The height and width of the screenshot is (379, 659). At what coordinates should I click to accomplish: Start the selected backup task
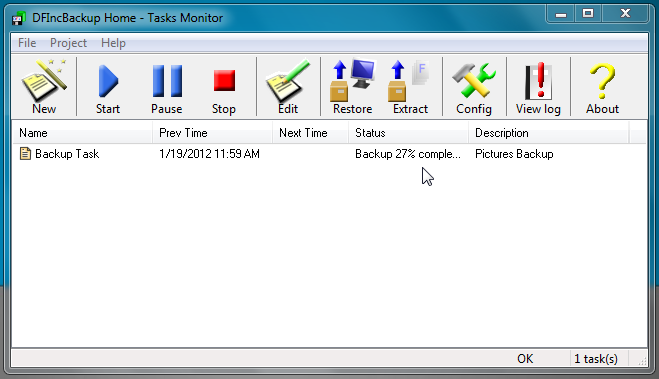(x=108, y=87)
